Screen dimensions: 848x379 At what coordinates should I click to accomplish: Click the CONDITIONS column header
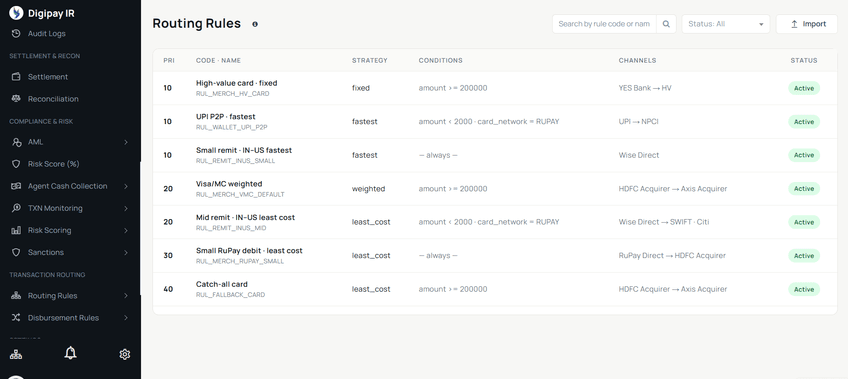tap(440, 61)
